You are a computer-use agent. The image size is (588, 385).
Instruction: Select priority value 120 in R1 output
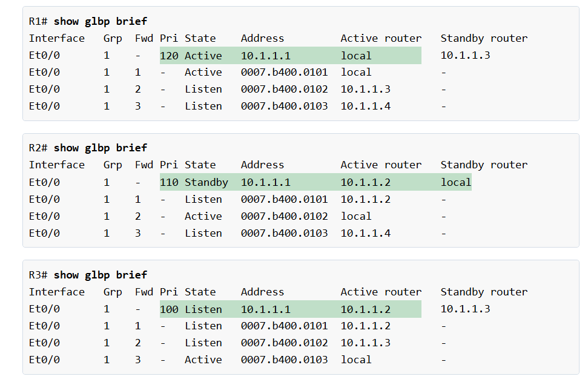point(169,56)
